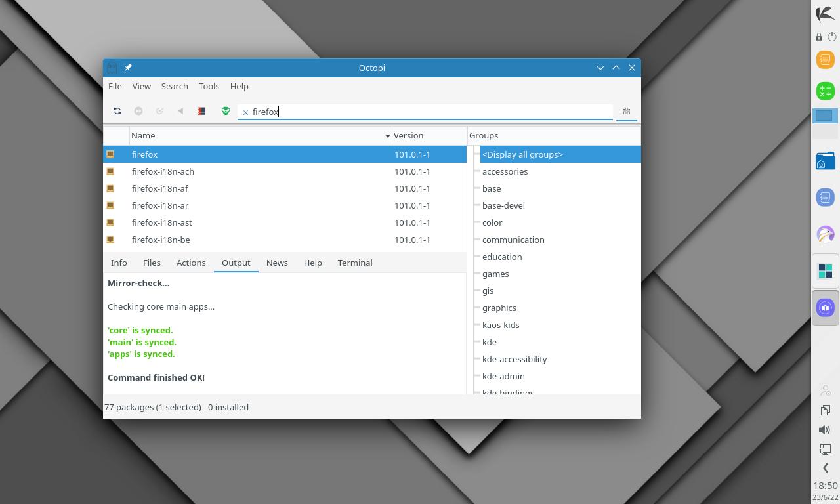Click the status icon of firefox-i18n-be
The image size is (840, 504).
(x=110, y=240)
